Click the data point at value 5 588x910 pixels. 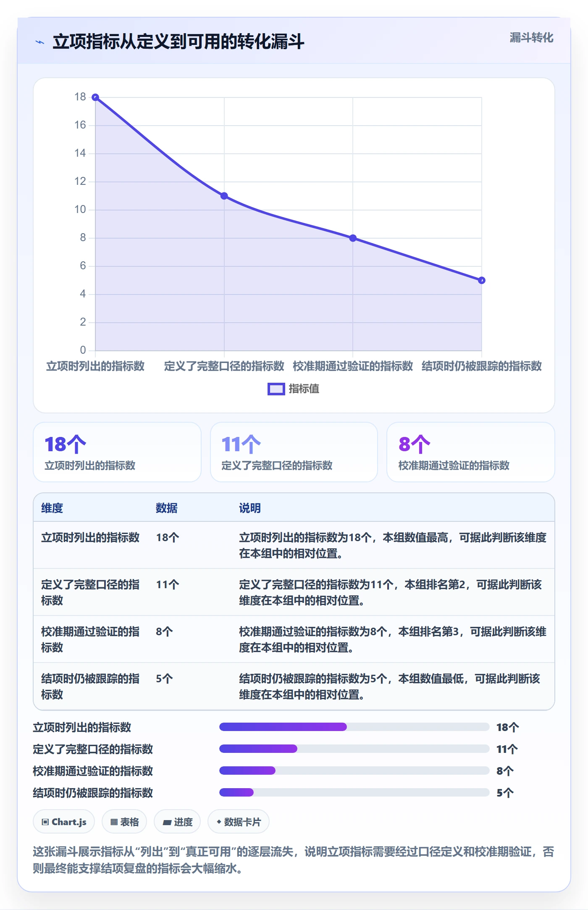[482, 280]
